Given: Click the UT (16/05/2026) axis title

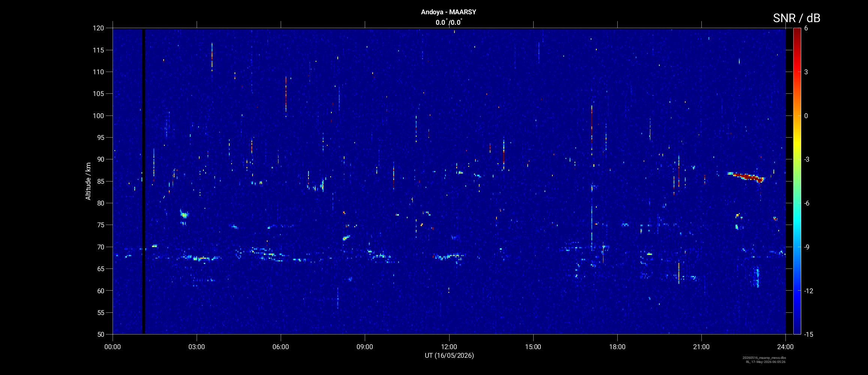Looking at the screenshot, I should coord(449,355).
